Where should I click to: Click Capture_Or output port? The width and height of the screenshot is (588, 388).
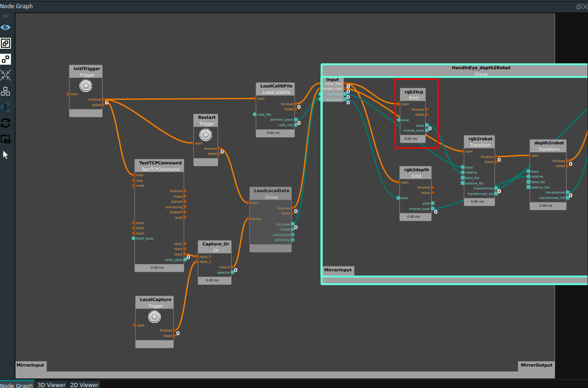pos(233,267)
